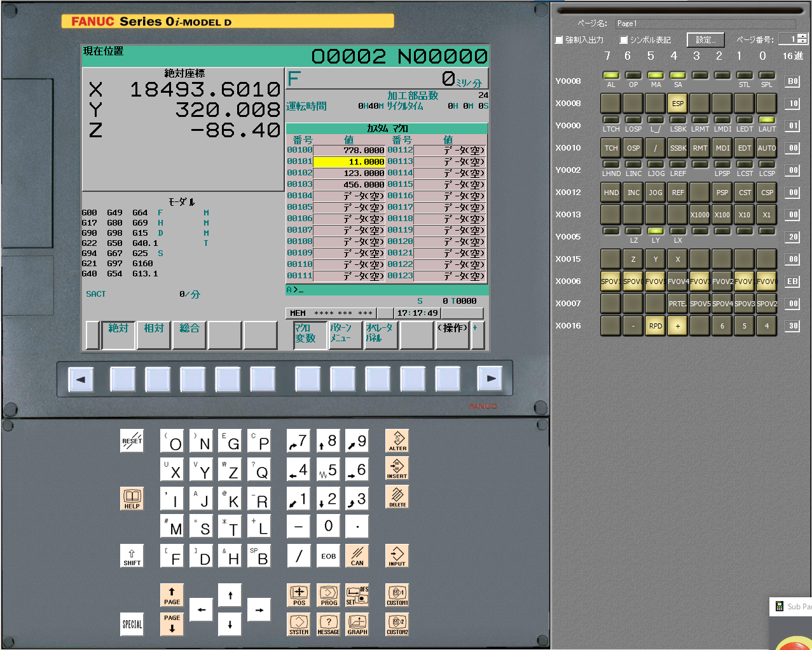Select the CUSTOM2 function key
This screenshot has height=650, width=812.
pyautogui.click(x=397, y=624)
